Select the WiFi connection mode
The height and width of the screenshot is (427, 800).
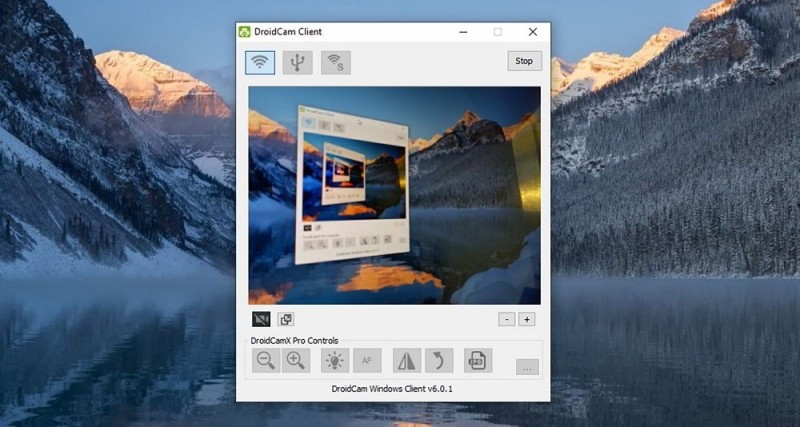[x=260, y=63]
